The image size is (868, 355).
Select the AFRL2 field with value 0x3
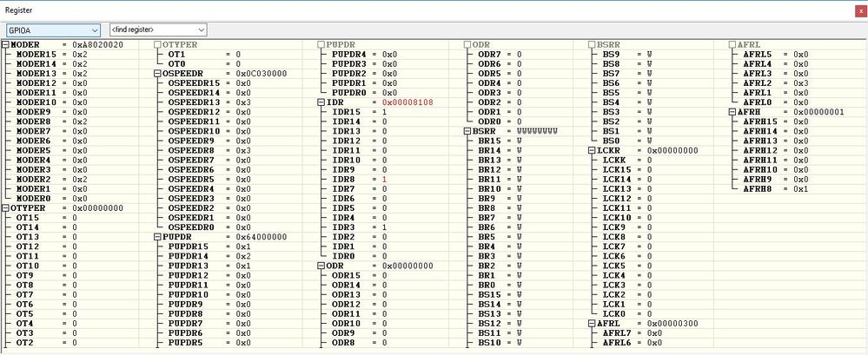coord(776,83)
